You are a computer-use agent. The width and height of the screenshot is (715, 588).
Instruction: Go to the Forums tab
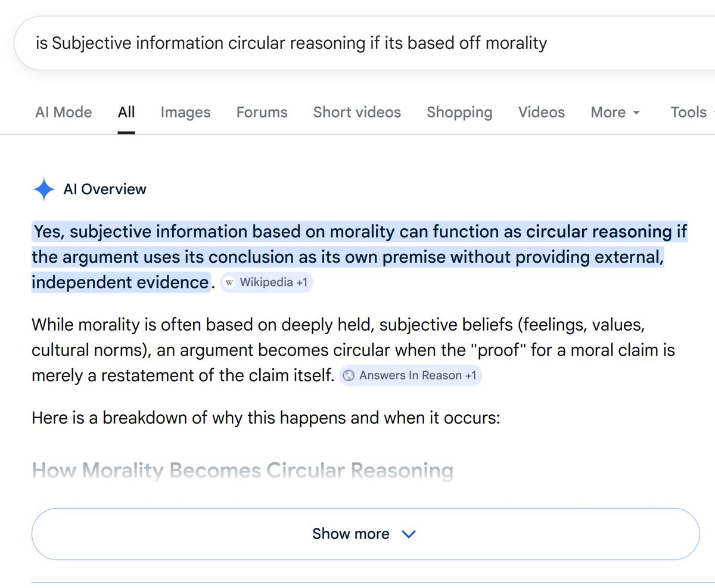[x=262, y=113]
